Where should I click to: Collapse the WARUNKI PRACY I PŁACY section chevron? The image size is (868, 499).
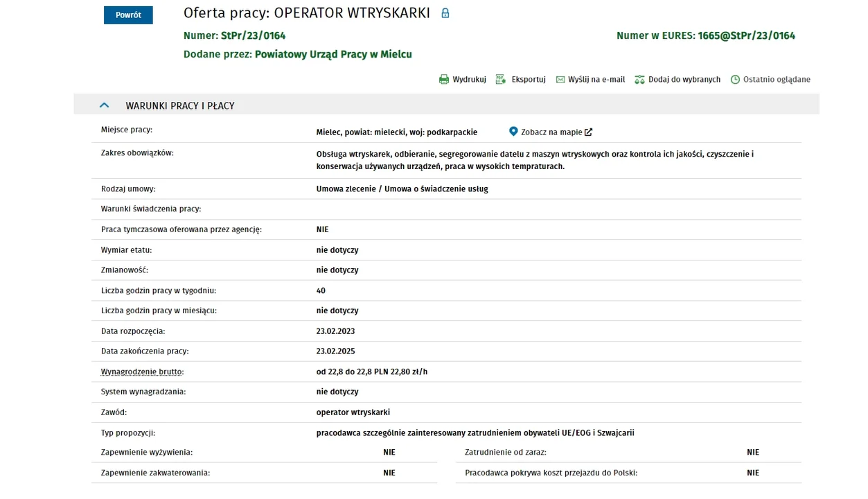pyautogui.click(x=104, y=105)
